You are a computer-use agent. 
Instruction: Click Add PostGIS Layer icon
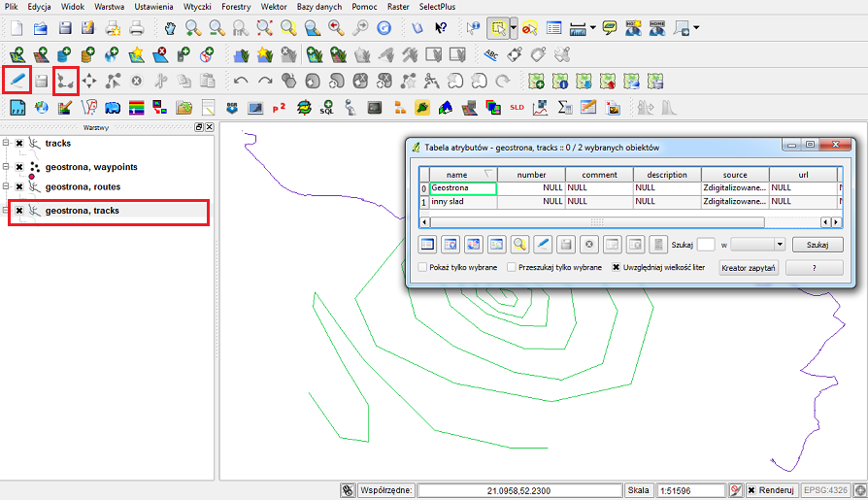click(64, 54)
